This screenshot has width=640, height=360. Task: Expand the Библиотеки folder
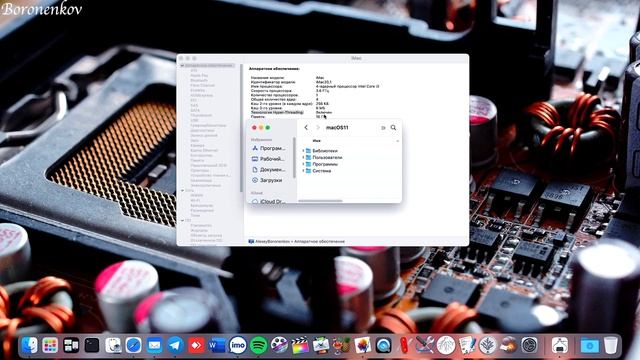[303, 151]
